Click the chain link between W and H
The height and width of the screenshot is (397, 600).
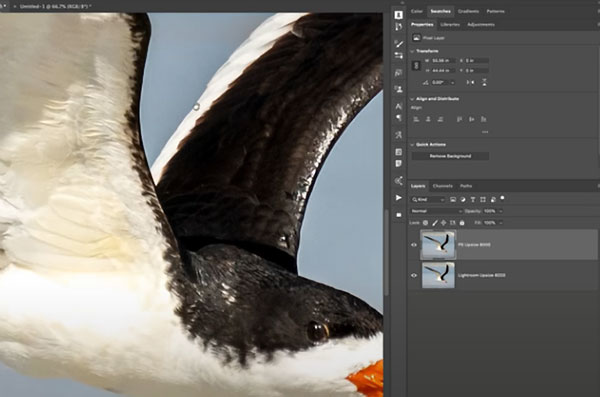coord(416,65)
